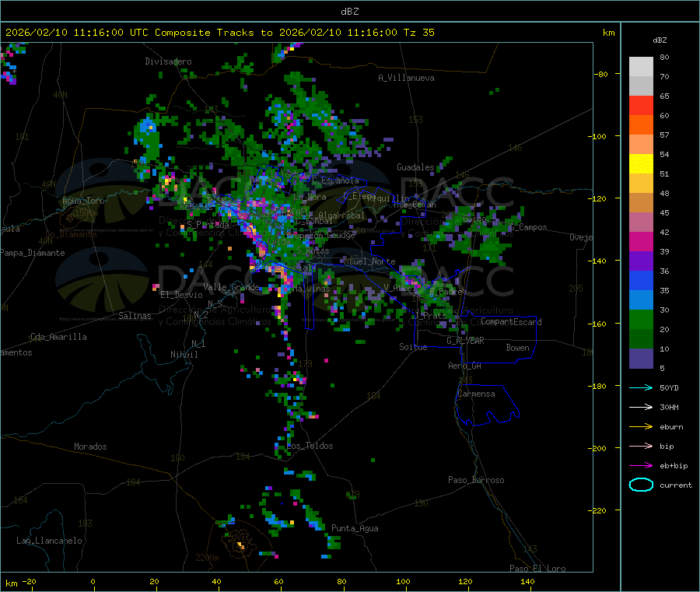Screen dimensions: 700x592
Task: Select the green 30 dBZ color swatch
Action: (641, 319)
